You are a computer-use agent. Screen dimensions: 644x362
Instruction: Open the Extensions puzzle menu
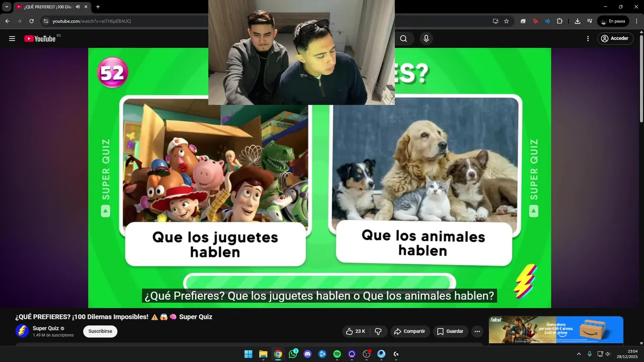(559, 21)
